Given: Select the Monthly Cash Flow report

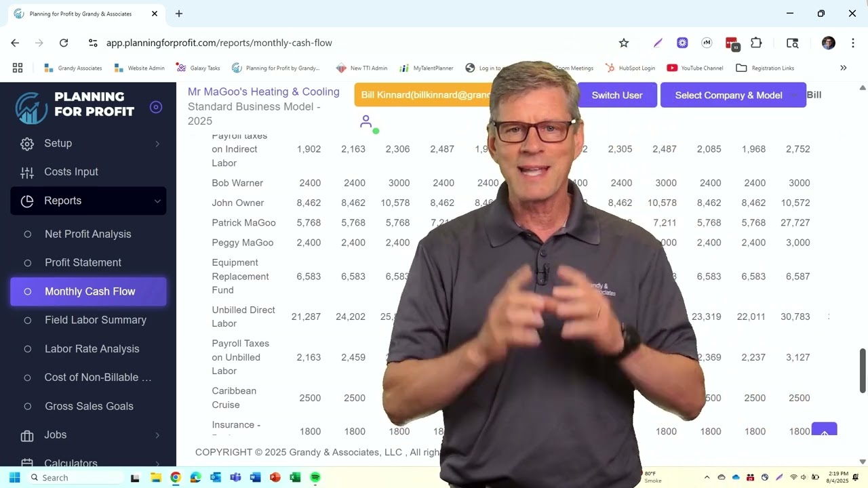Looking at the screenshot, I should point(88,291).
